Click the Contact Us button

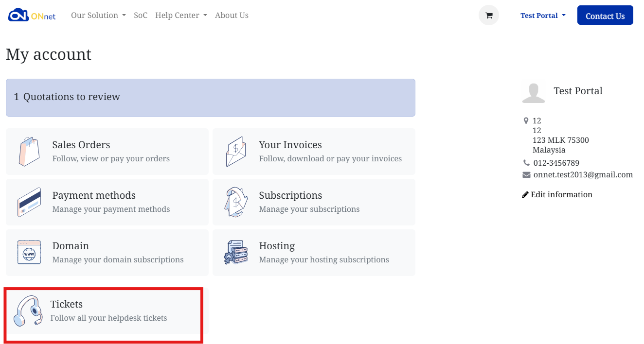[x=605, y=15]
